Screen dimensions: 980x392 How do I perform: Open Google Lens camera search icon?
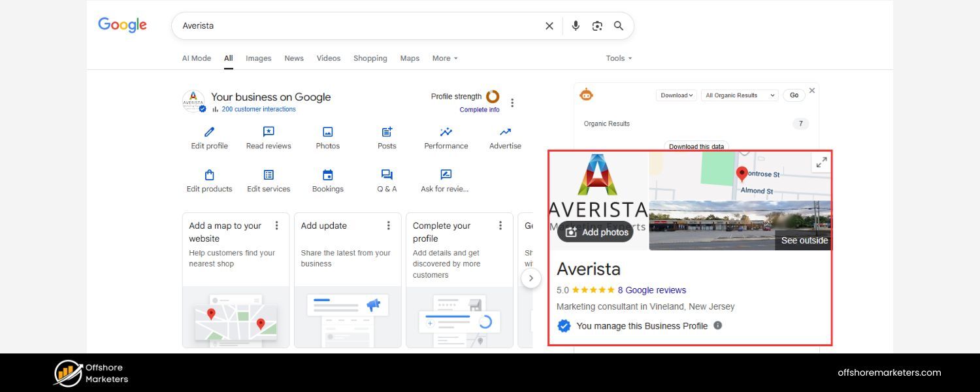coord(597,25)
